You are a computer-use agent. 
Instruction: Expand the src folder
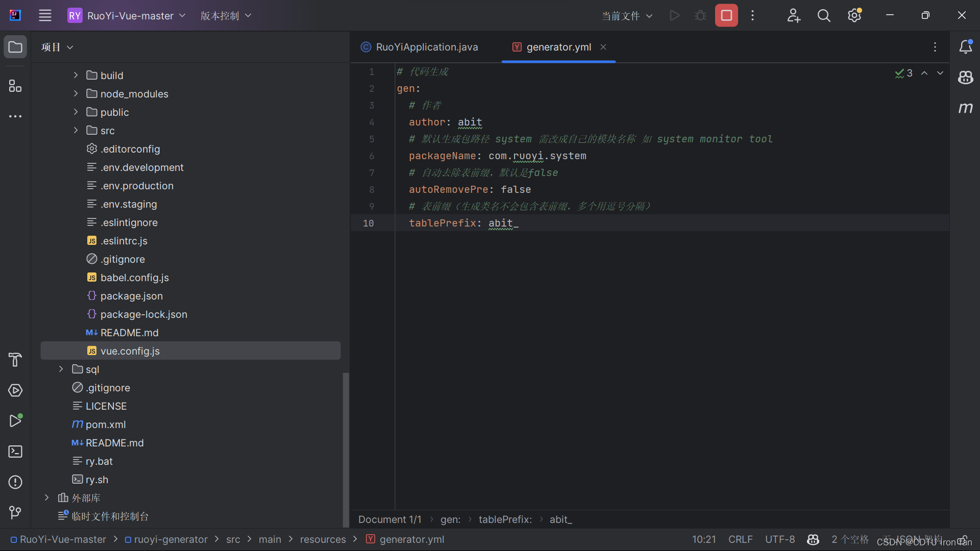[76, 130]
